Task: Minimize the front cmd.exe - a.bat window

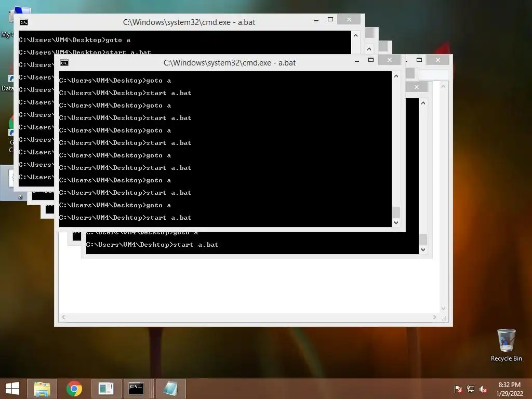Action: coord(357,61)
